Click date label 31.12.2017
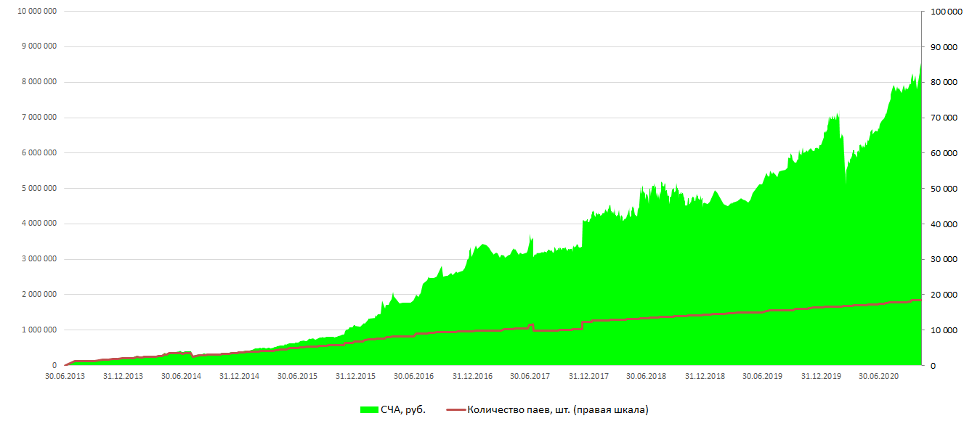 pyautogui.click(x=588, y=377)
